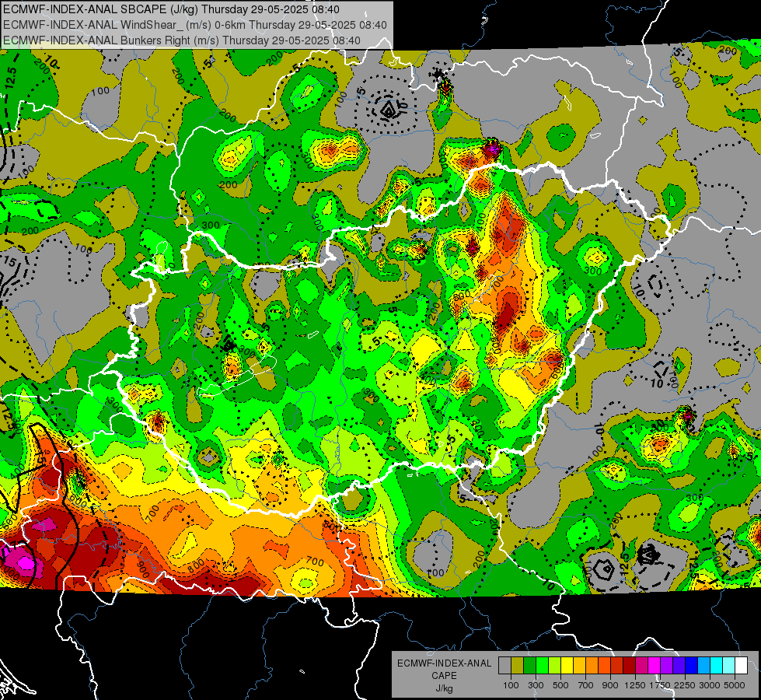Select the 900 tick label in the legend
Screen dimensions: 761x700
coord(610,685)
